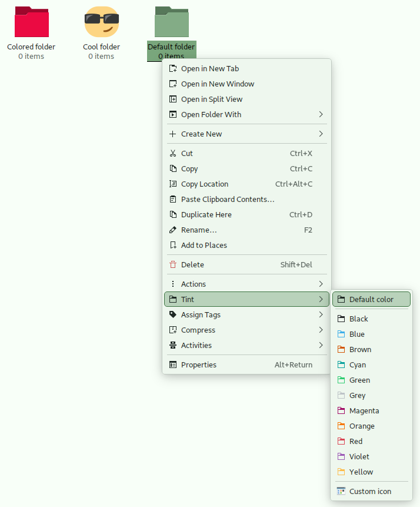The width and height of the screenshot is (420, 507).
Task: Expand the Activities submenu arrow
Action: click(x=321, y=345)
